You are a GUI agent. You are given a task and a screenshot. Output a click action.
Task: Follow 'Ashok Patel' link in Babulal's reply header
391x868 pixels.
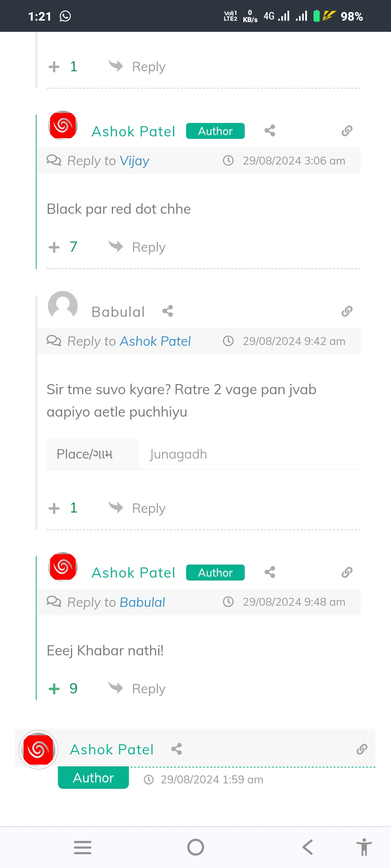pyautogui.click(x=155, y=341)
